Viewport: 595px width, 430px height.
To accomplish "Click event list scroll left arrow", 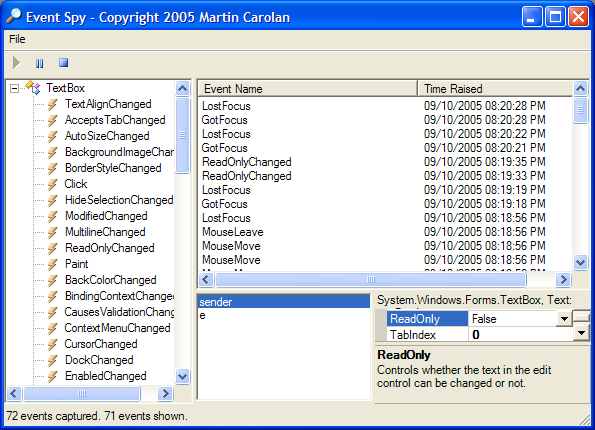I will [x=206, y=280].
